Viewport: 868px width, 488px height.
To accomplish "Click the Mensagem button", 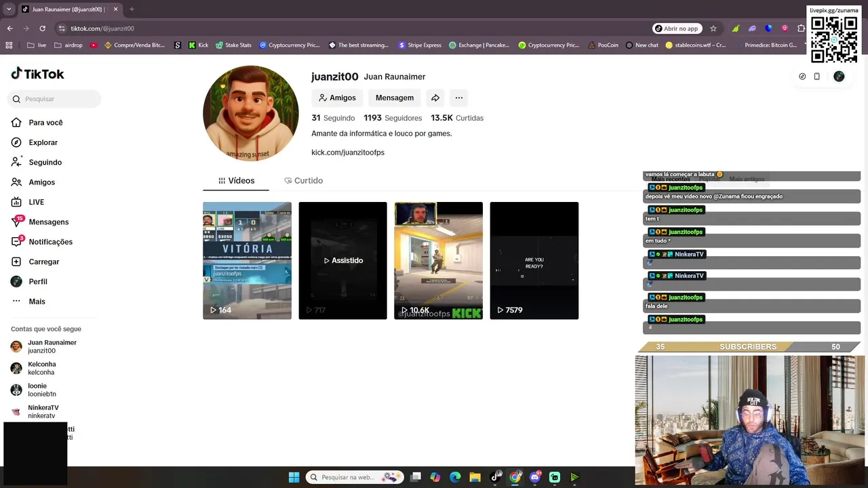I will coord(395,98).
